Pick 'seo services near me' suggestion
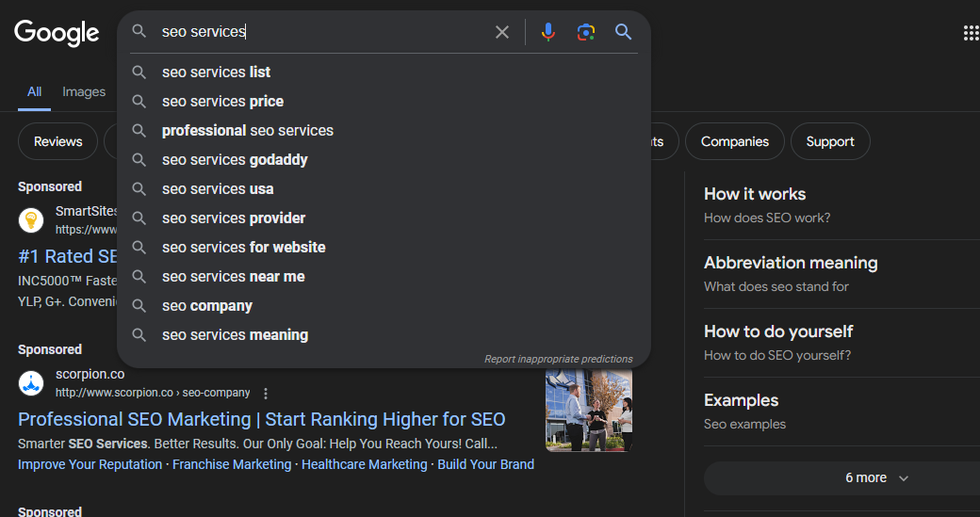This screenshot has width=980, height=517. [x=384, y=277]
